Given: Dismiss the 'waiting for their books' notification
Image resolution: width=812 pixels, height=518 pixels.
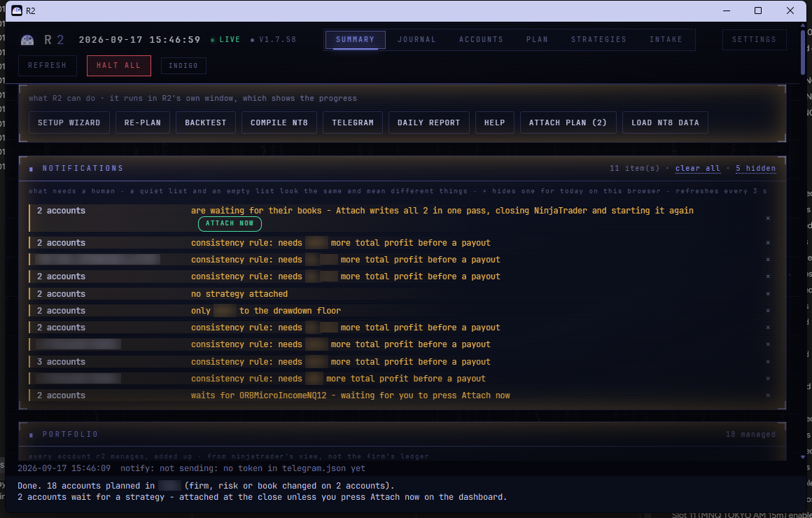Looking at the screenshot, I should (768, 218).
